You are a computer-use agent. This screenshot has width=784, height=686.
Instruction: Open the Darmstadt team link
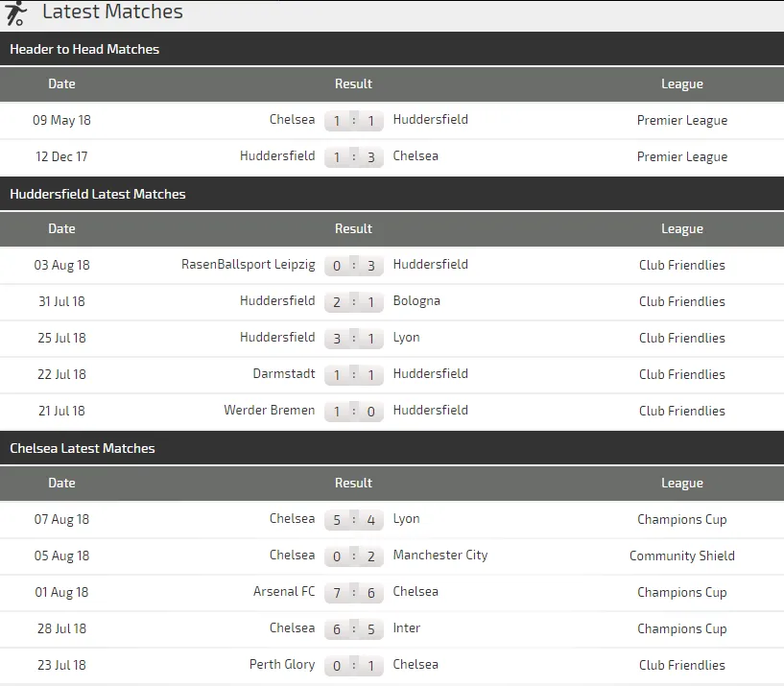point(283,374)
